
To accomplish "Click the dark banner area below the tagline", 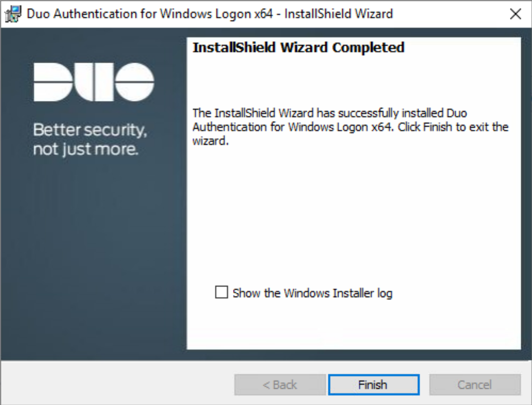I will tap(93, 256).
